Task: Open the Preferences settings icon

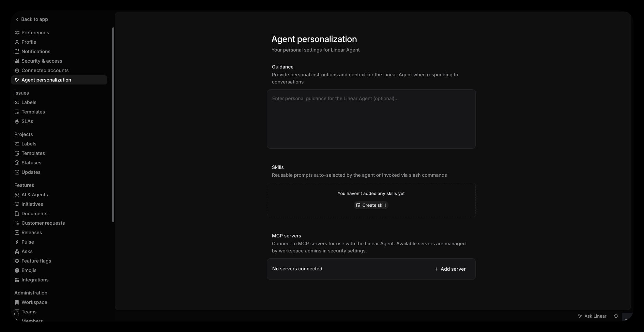Action: pos(17,33)
